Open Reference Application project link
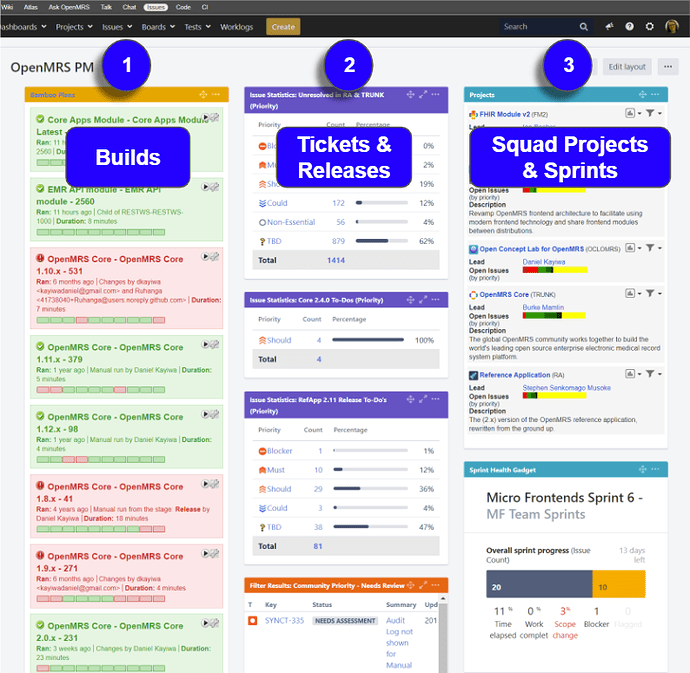 pyautogui.click(x=514, y=375)
